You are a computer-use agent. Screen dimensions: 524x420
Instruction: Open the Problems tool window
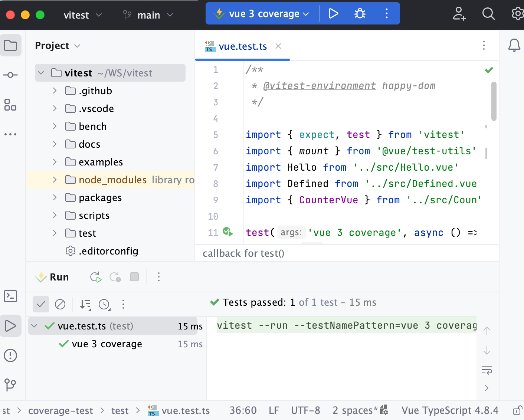(x=11, y=355)
